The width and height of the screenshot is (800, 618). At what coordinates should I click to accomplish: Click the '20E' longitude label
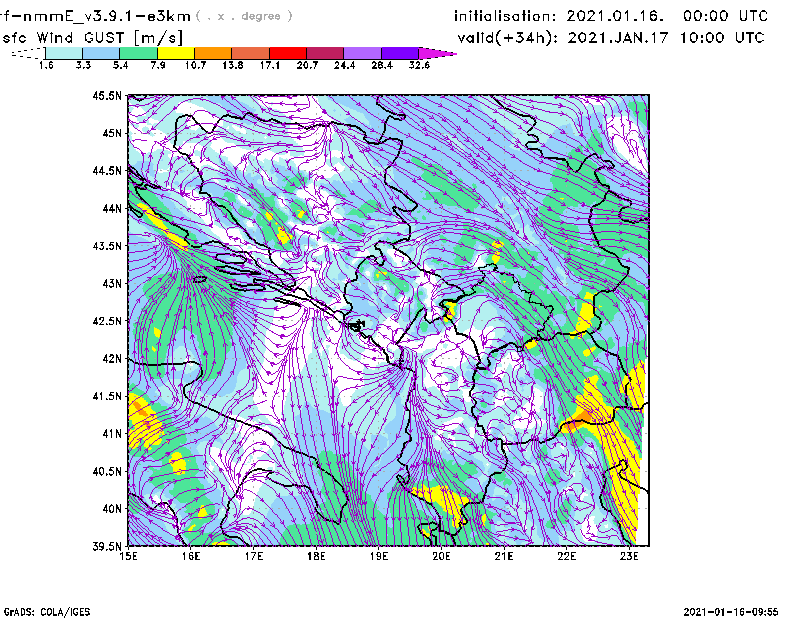click(441, 556)
